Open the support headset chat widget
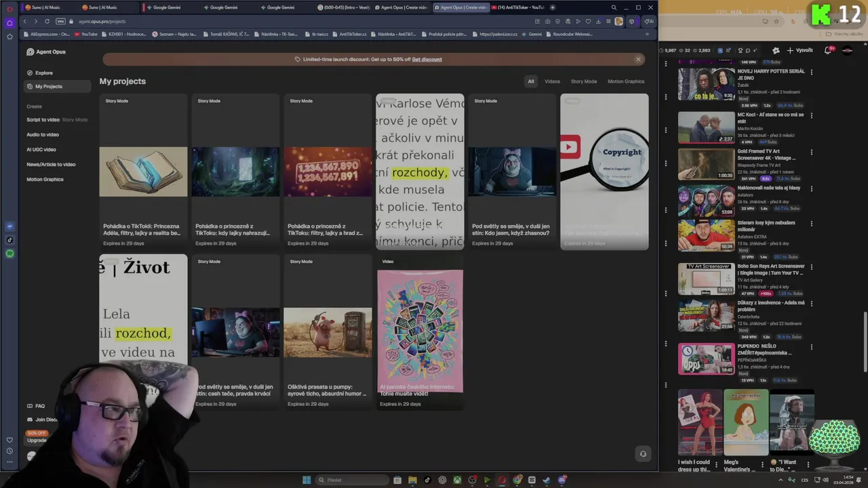The image size is (868, 488). 643,454
